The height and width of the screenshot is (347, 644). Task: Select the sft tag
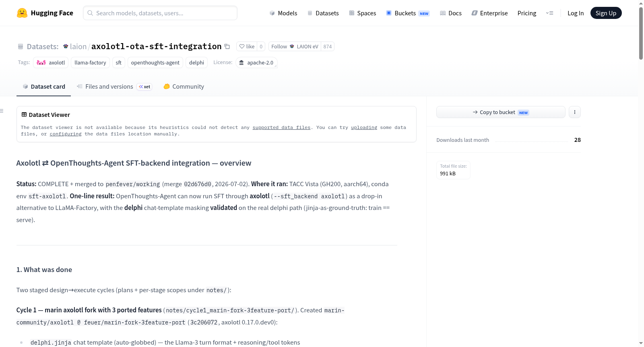coord(118,62)
